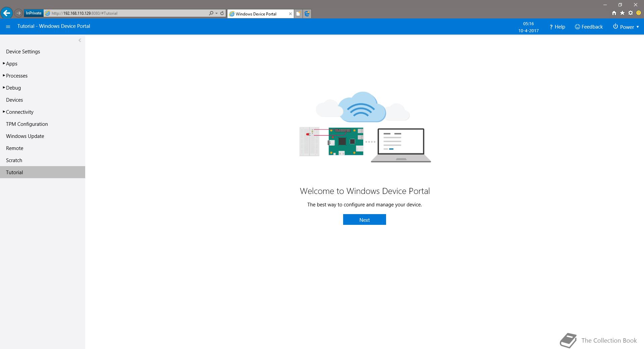Close the Windows Device Portal tab

click(x=290, y=14)
